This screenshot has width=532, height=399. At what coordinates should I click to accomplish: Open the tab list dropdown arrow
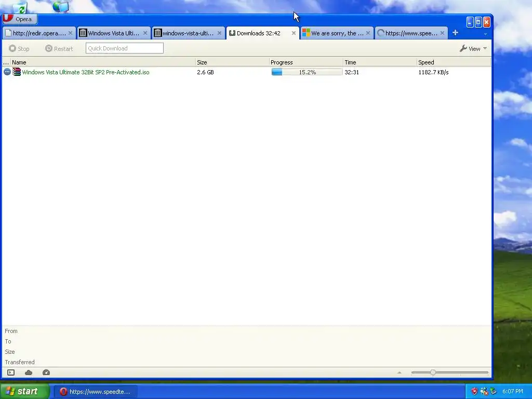point(486,34)
